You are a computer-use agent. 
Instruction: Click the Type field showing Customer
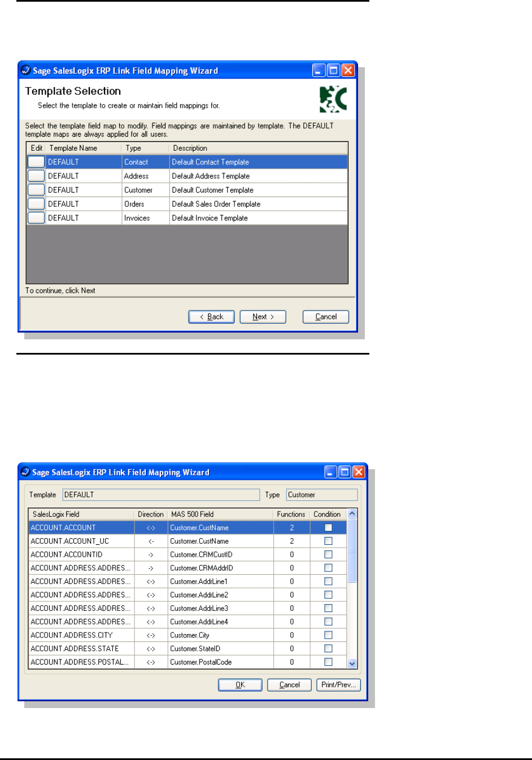tap(322, 495)
